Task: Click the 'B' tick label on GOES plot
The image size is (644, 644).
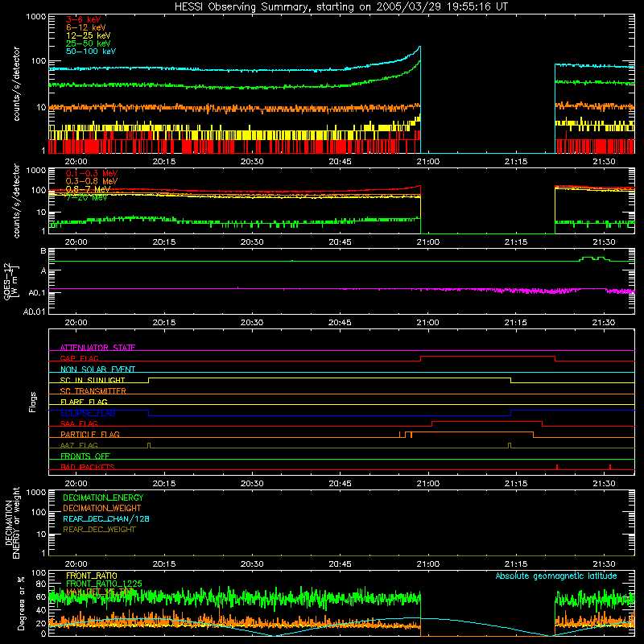Action: tap(43, 251)
